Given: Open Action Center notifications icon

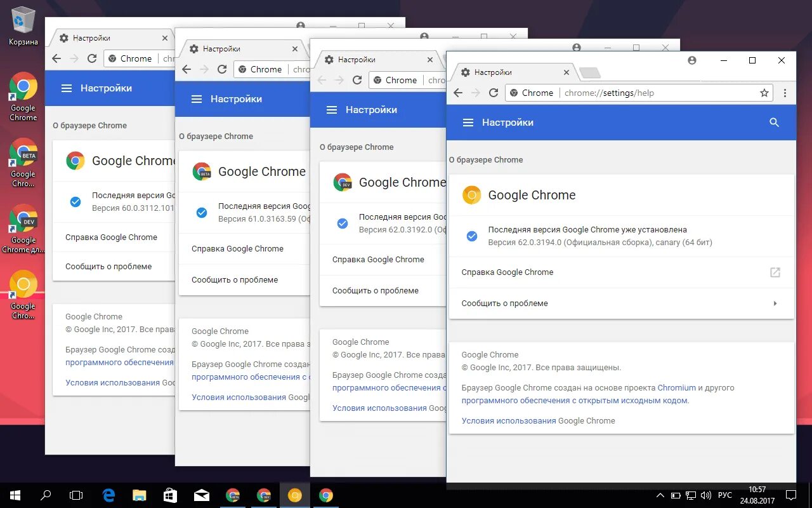Looking at the screenshot, I should pos(791,495).
